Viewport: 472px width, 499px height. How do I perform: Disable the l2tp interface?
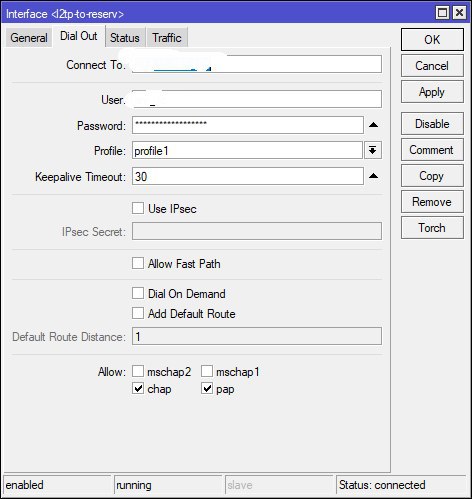432,124
